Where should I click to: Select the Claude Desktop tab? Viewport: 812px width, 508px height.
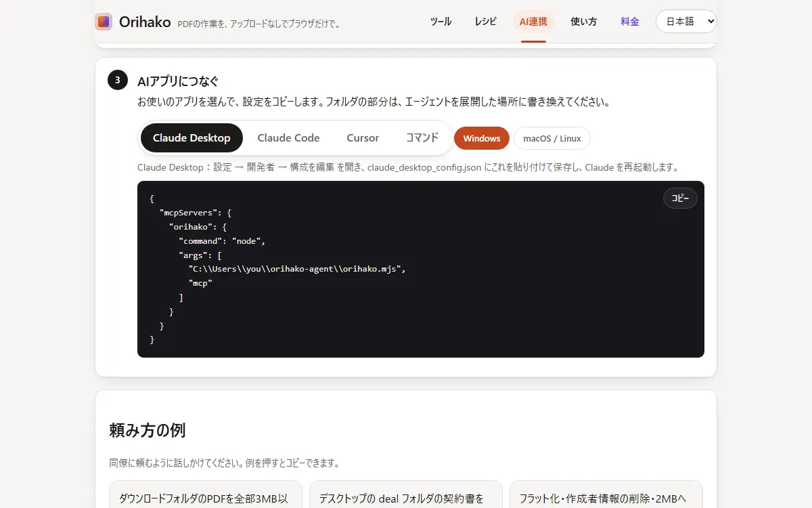coord(191,138)
